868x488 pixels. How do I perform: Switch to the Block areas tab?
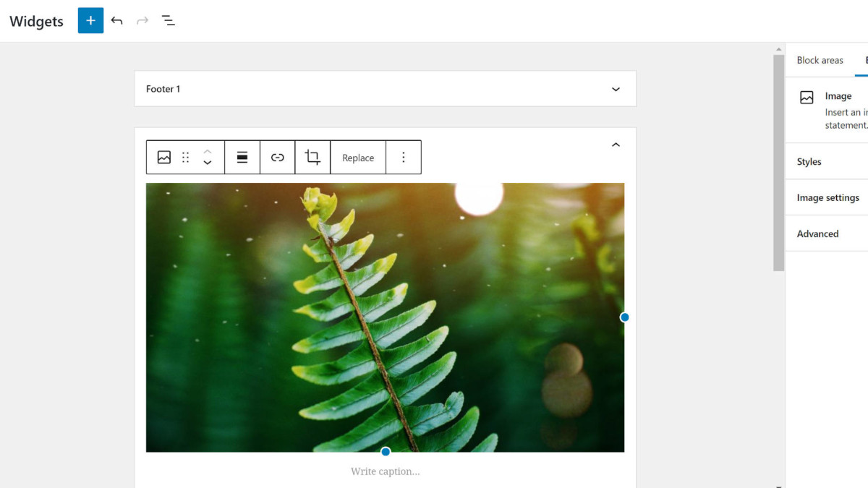click(820, 60)
